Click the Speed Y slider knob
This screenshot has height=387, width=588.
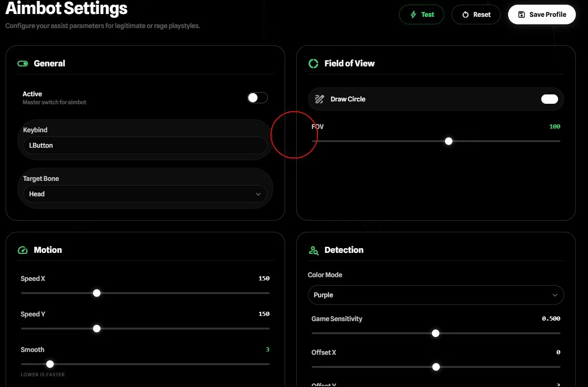click(97, 329)
